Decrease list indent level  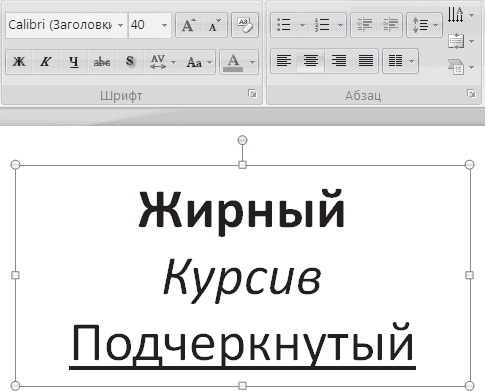(364, 25)
